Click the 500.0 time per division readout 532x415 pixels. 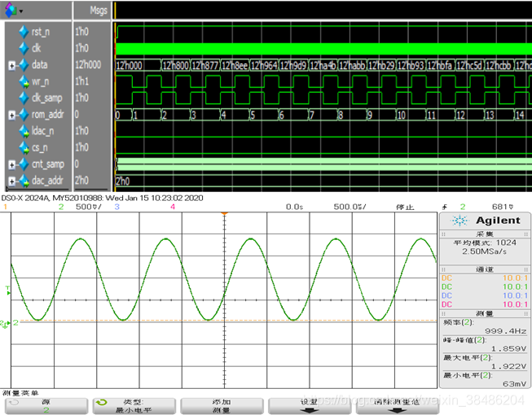pos(350,207)
